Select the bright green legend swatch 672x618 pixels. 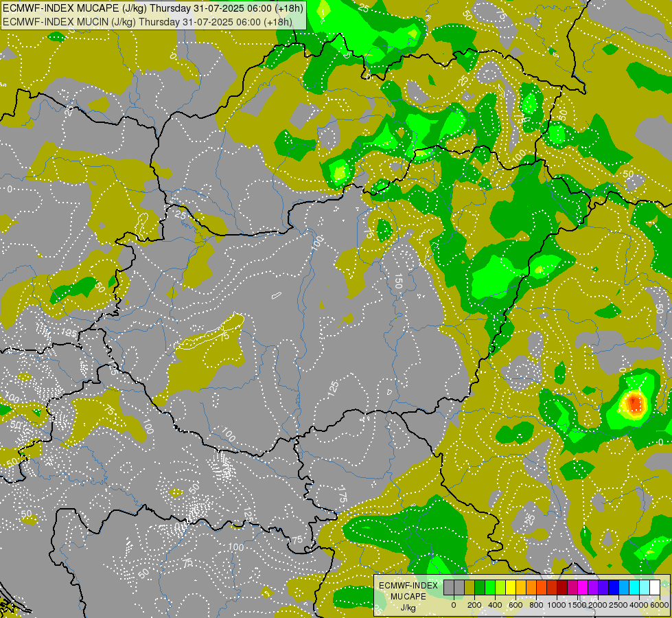coord(490,587)
